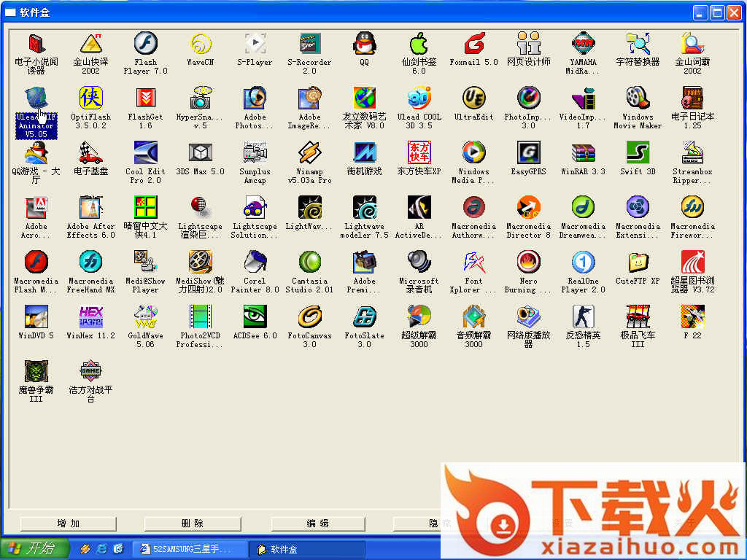Open 电子小说阅读器
This screenshot has height=560, width=747.
(x=36, y=44)
